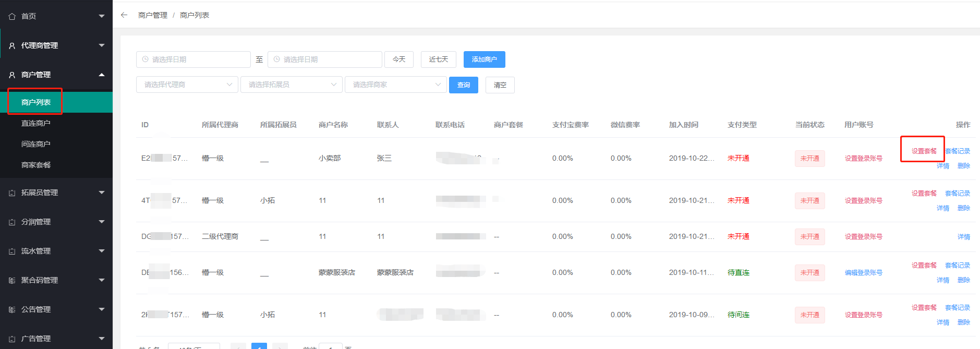The height and width of the screenshot is (349, 980).
Task: Click the 添加商户 button
Action: 485,59
